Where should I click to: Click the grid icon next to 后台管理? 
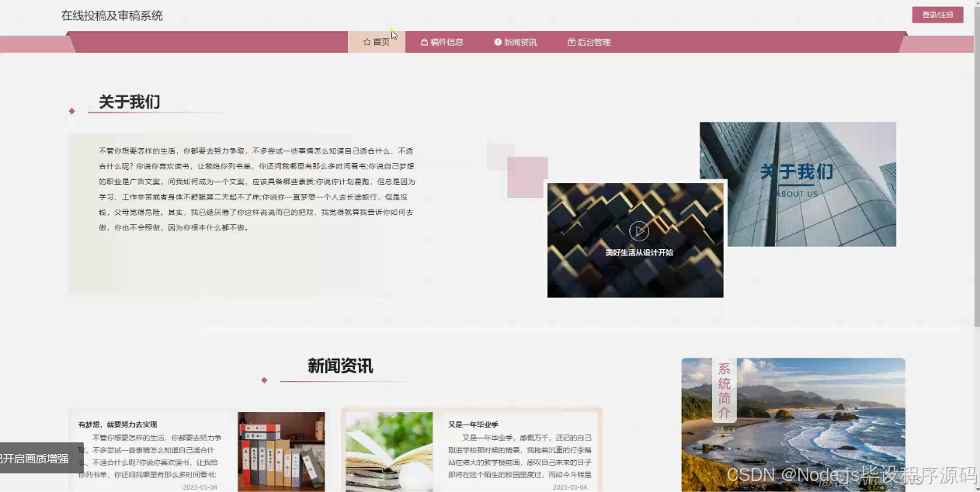coord(572,43)
